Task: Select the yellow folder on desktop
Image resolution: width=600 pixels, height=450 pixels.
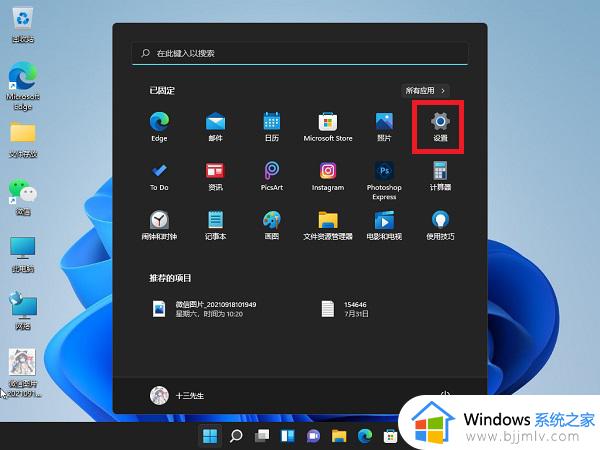Action: point(23,140)
